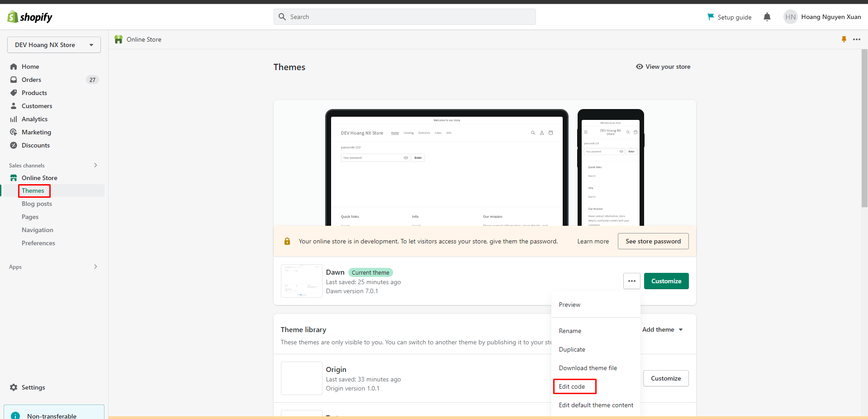Click the Customers person icon
868x419 pixels.
tap(14, 106)
